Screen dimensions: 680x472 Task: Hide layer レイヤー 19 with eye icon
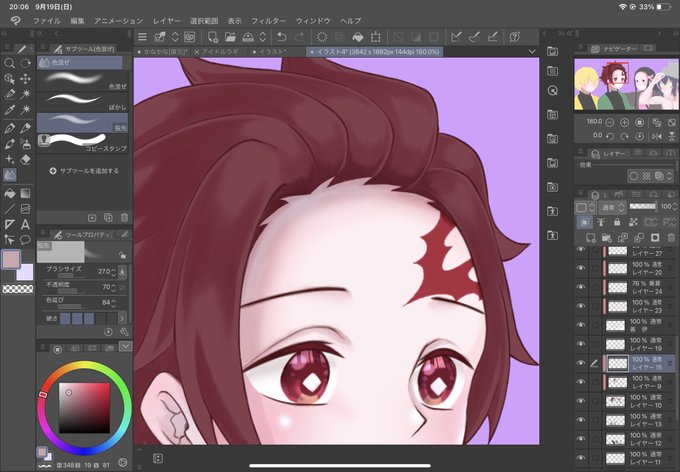(581, 344)
